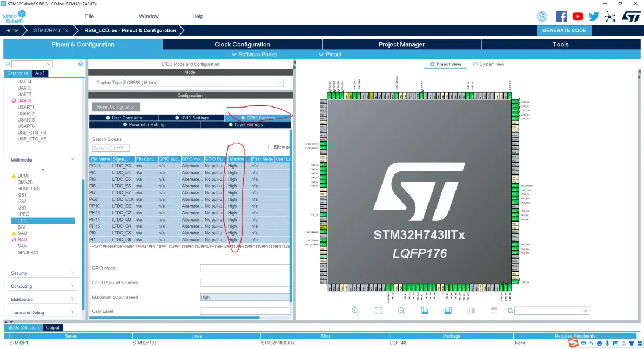Switch to System view
Viewport: 644px width, 349px height.
pyautogui.click(x=488, y=64)
